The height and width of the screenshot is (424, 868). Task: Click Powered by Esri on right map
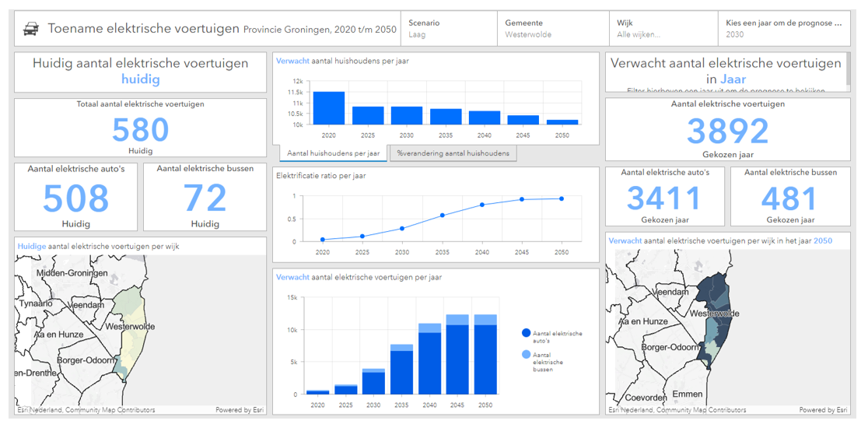[x=824, y=410]
